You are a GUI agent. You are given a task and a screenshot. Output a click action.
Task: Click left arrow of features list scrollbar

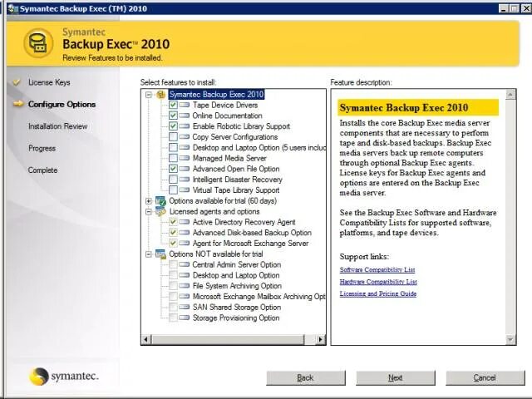146,339
